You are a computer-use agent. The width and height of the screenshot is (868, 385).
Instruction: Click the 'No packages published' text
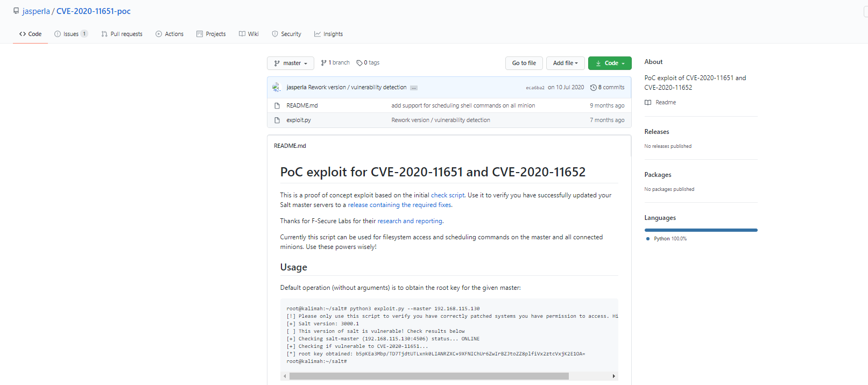[x=669, y=189]
